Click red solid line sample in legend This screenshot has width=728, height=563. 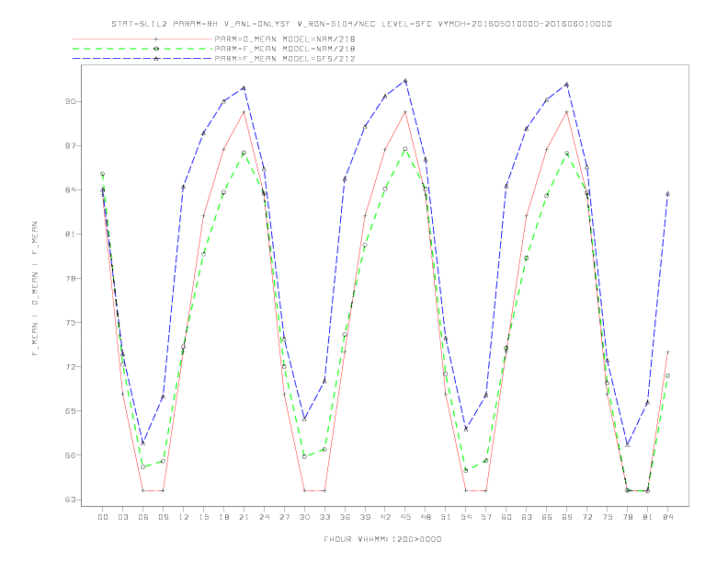(x=142, y=39)
